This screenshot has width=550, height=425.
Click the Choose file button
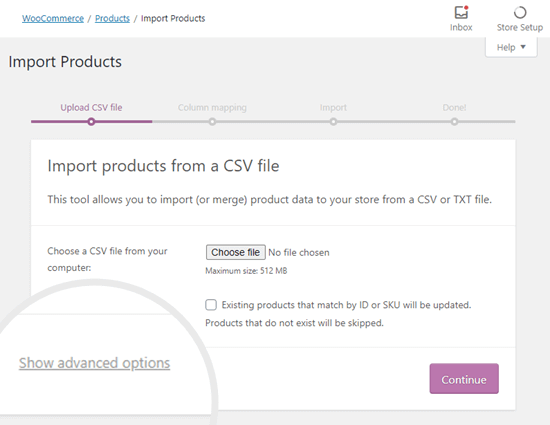pos(236,252)
